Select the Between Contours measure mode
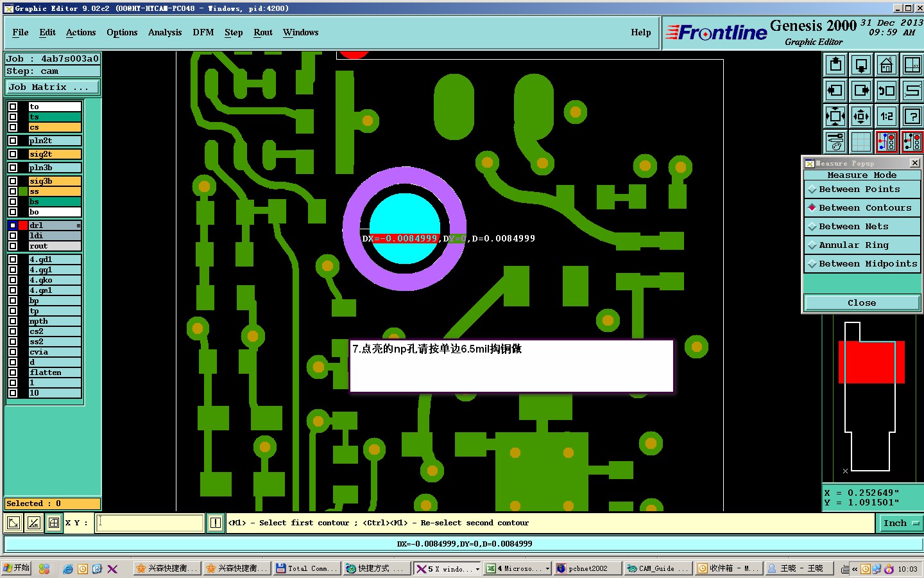 point(862,208)
